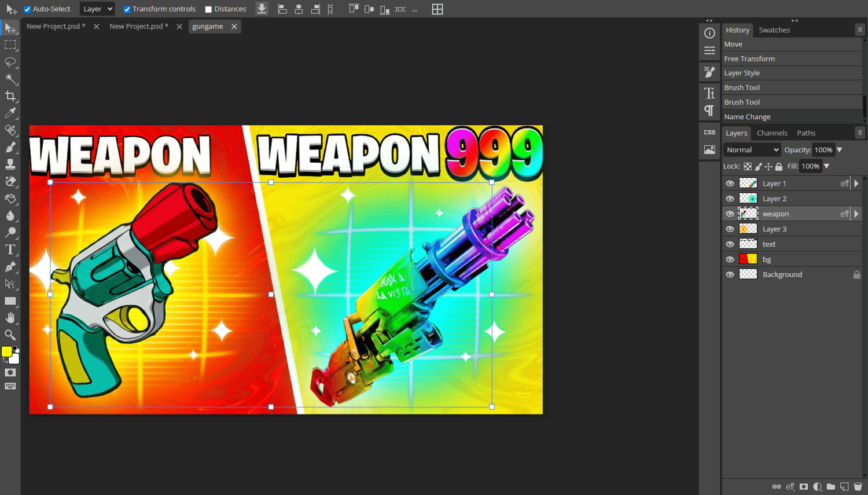Enable the Distances checkbox
Image resolution: width=868 pixels, height=495 pixels.
[x=208, y=9]
